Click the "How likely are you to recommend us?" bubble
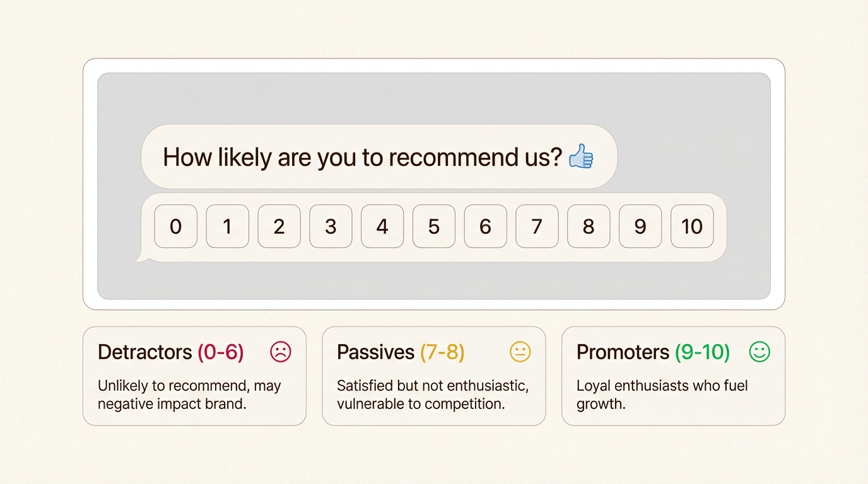Image resolution: width=868 pixels, height=484 pixels. (x=363, y=157)
